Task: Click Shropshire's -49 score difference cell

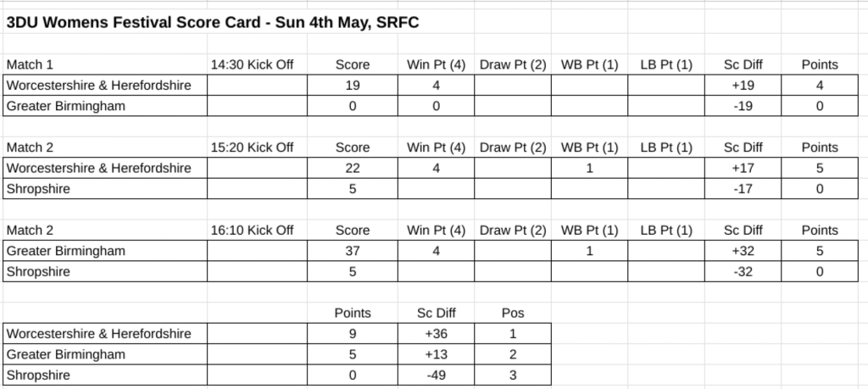Action: pyautogui.click(x=436, y=375)
